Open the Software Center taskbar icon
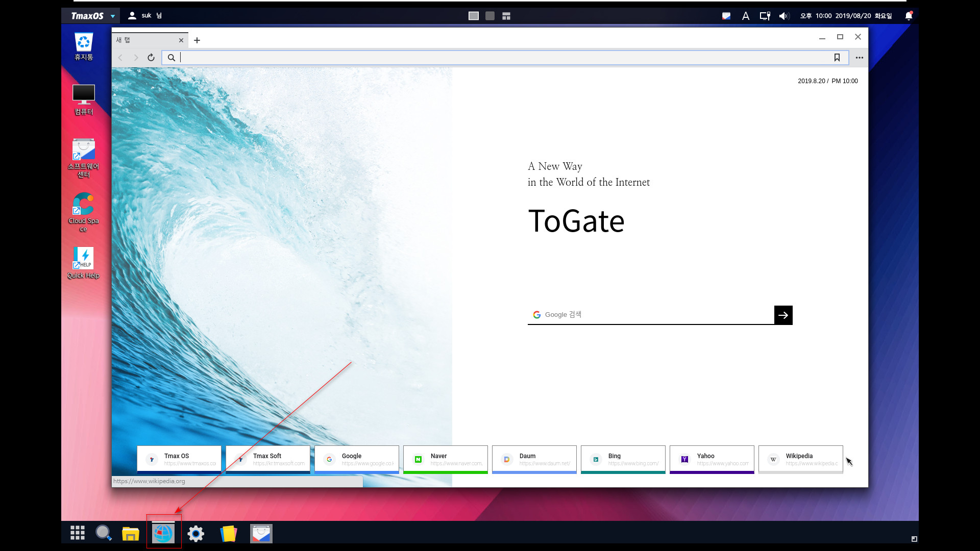Image resolution: width=980 pixels, height=551 pixels. point(261,534)
